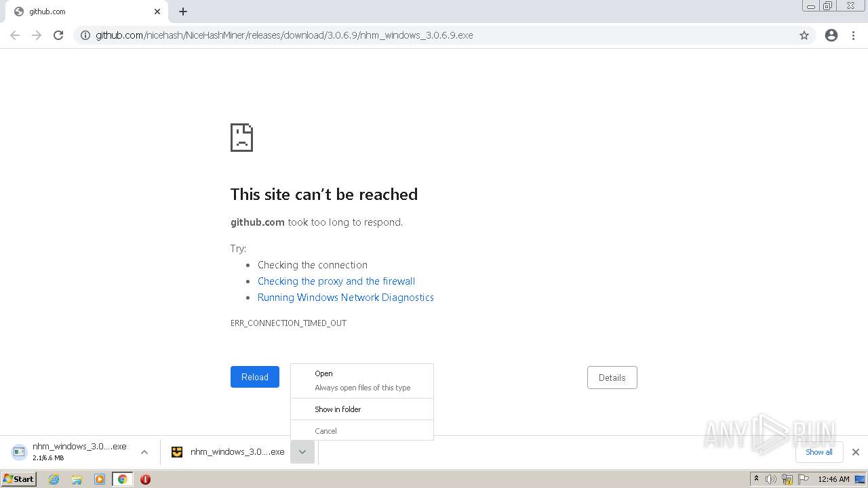Viewport: 868px width, 488px height.
Task: Open the red Opera icon in taskbar
Action: [145, 479]
